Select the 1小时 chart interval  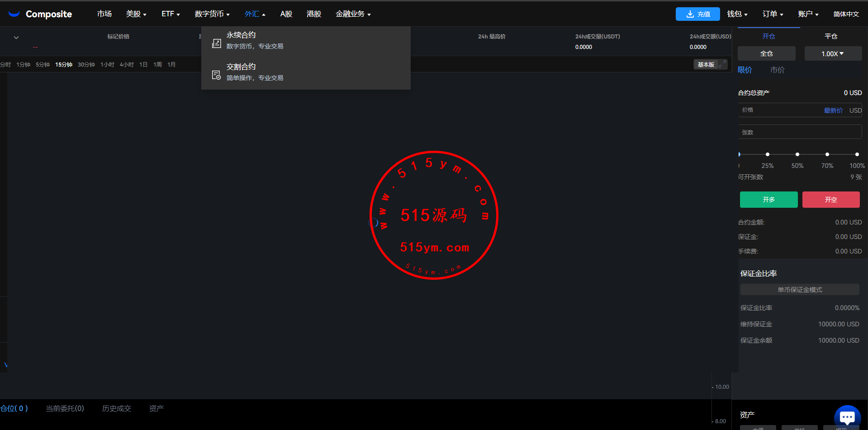pos(107,65)
